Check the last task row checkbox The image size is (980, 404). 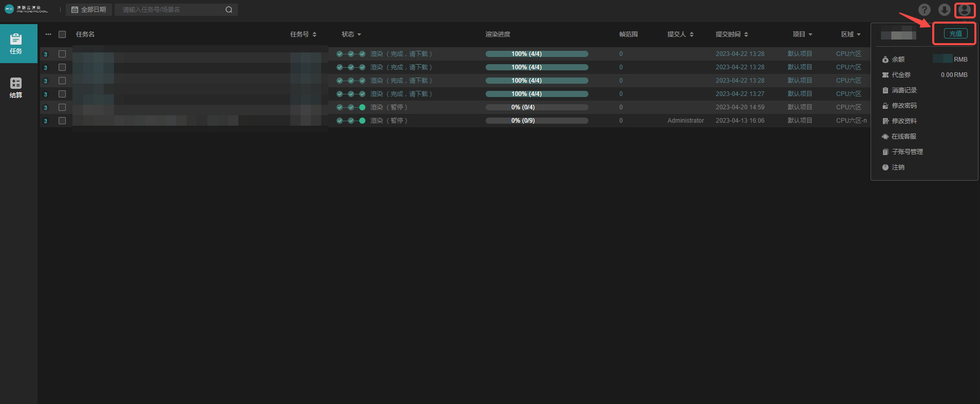[62, 121]
